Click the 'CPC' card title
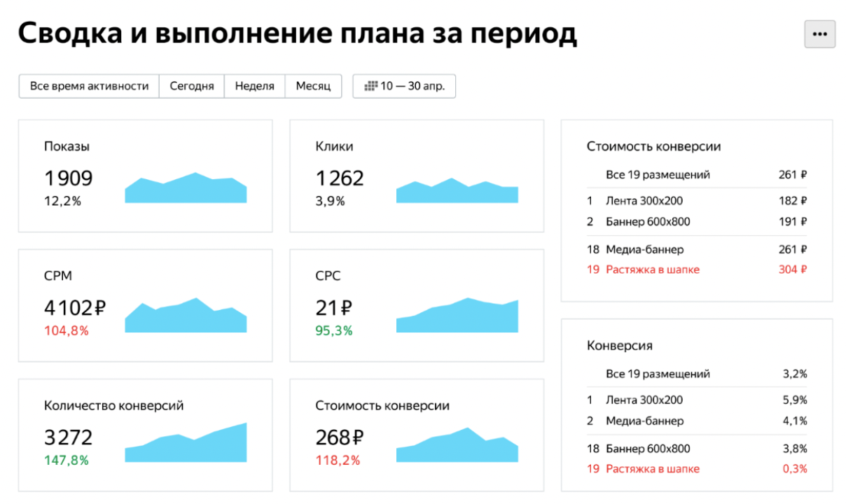Screen dimensions: 846x504 [x=328, y=276]
